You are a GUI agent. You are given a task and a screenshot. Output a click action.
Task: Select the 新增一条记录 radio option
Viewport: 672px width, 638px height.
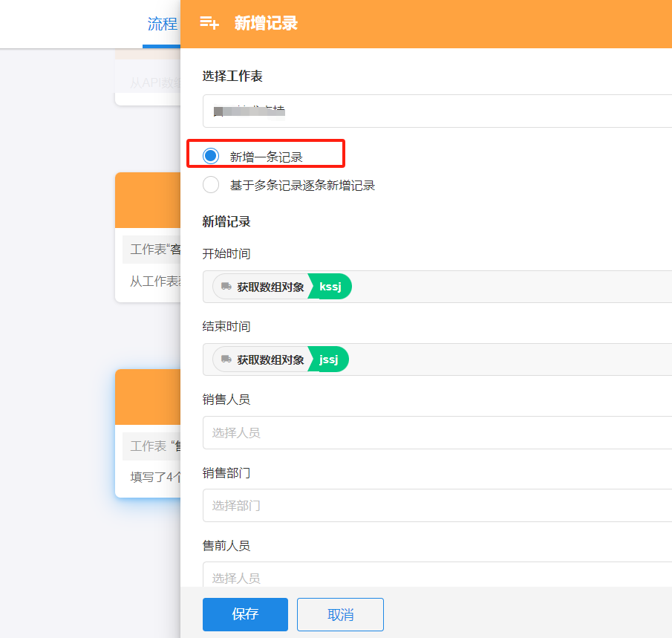[211, 156]
